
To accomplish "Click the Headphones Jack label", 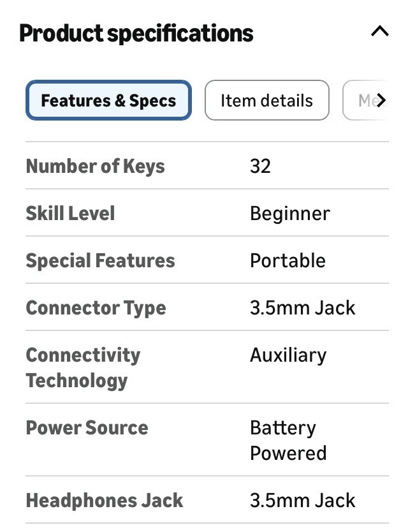I will pyautogui.click(x=105, y=500).
